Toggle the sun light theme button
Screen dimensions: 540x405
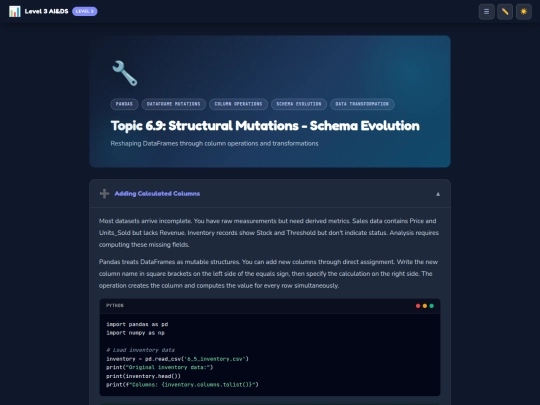524,12
